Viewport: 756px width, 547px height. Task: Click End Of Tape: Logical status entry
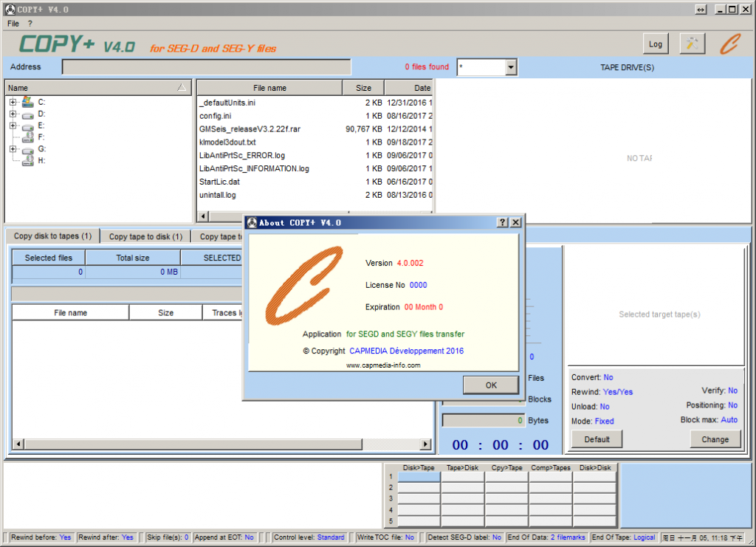(x=623, y=537)
